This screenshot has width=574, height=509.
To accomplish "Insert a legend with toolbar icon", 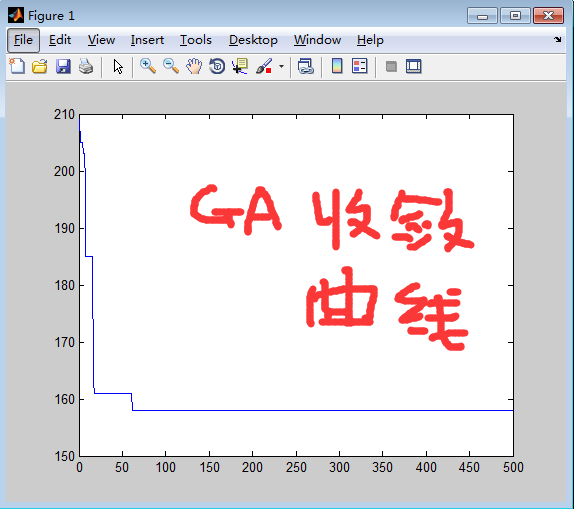I will (x=359, y=66).
